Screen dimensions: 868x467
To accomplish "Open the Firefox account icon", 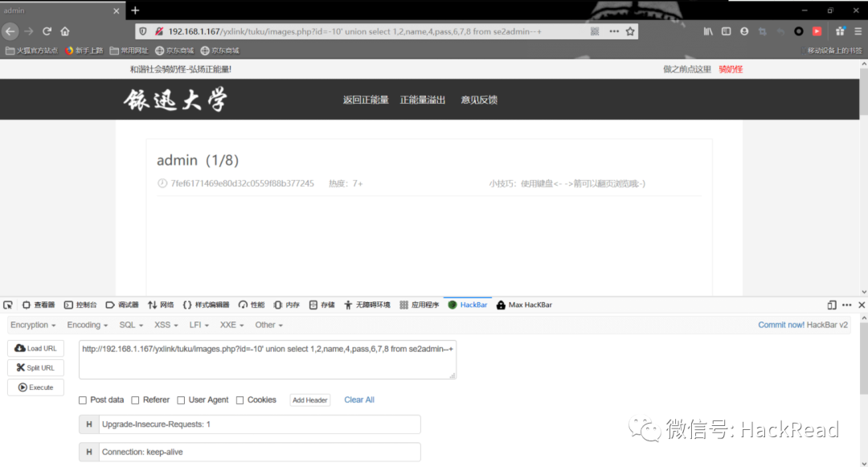I will coord(744,31).
